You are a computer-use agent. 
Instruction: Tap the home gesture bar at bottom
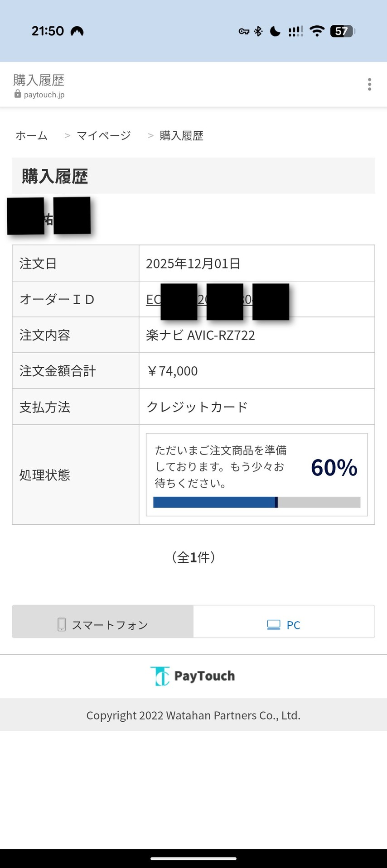click(x=193, y=858)
